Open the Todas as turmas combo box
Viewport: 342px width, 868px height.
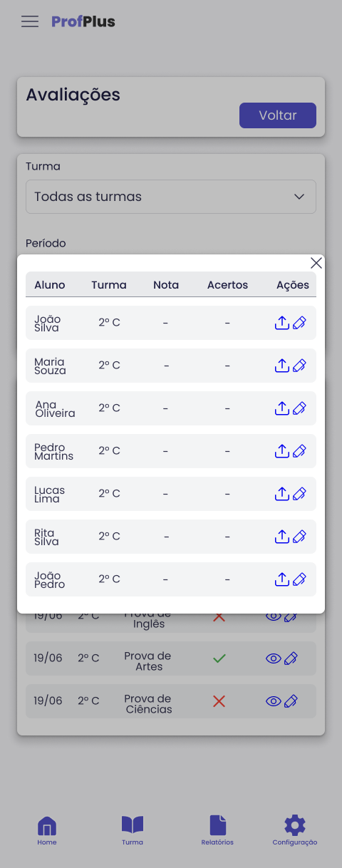pyautogui.click(x=171, y=197)
